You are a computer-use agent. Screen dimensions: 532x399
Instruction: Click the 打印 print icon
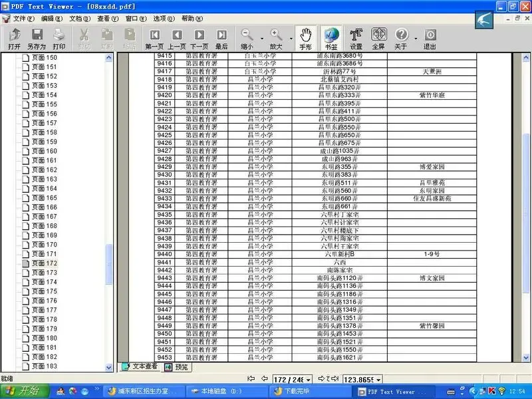tap(59, 39)
